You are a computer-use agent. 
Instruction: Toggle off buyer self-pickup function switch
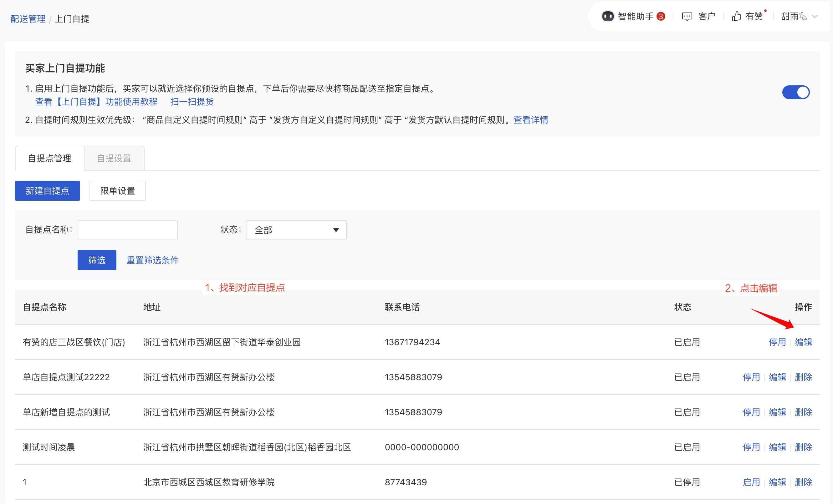coord(795,92)
